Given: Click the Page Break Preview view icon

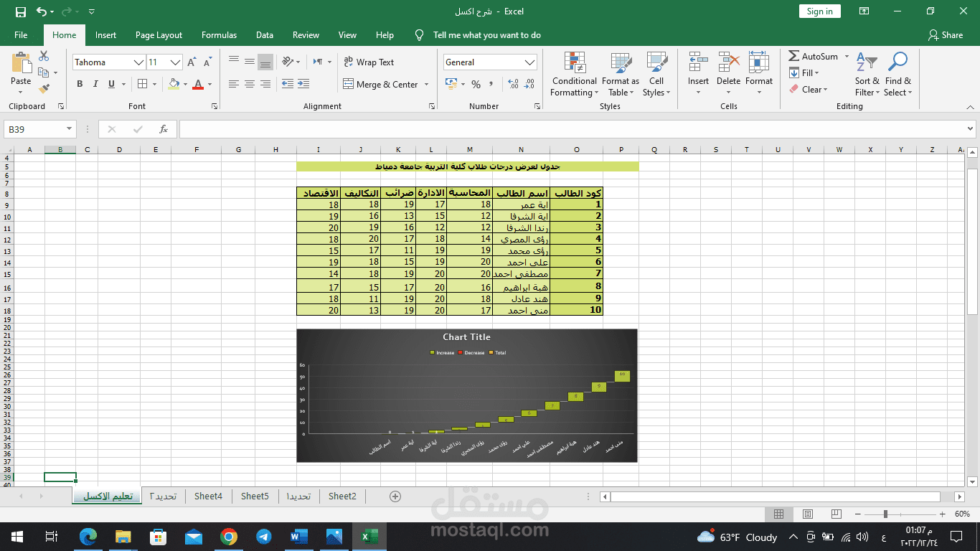Looking at the screenshot, I should (837, 514).
